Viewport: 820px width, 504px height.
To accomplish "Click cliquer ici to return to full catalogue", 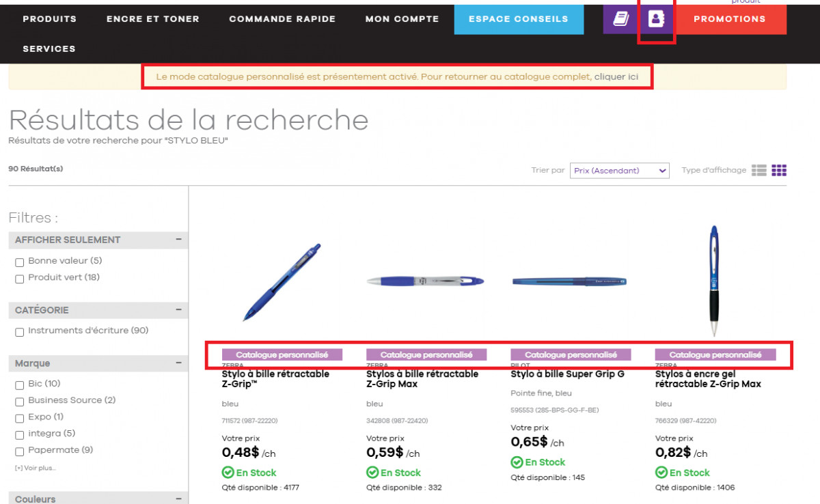I will pos(615,76).
